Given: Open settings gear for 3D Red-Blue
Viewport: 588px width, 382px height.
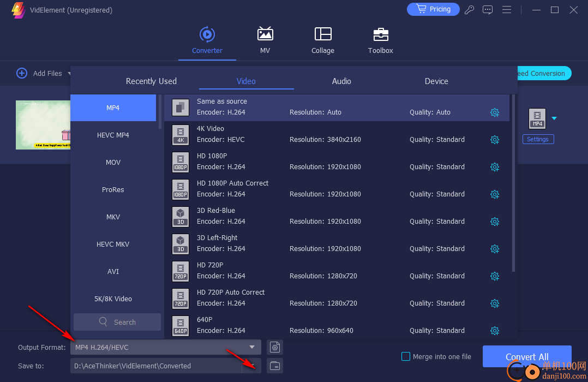Looking at the screenshot, I should (x=495, y=222).
